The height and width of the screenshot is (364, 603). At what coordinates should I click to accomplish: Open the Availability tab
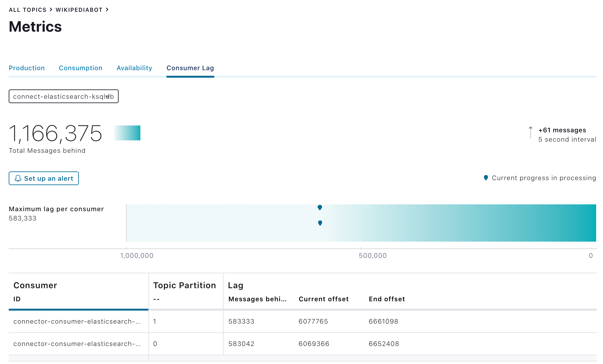tap(134, 68)
